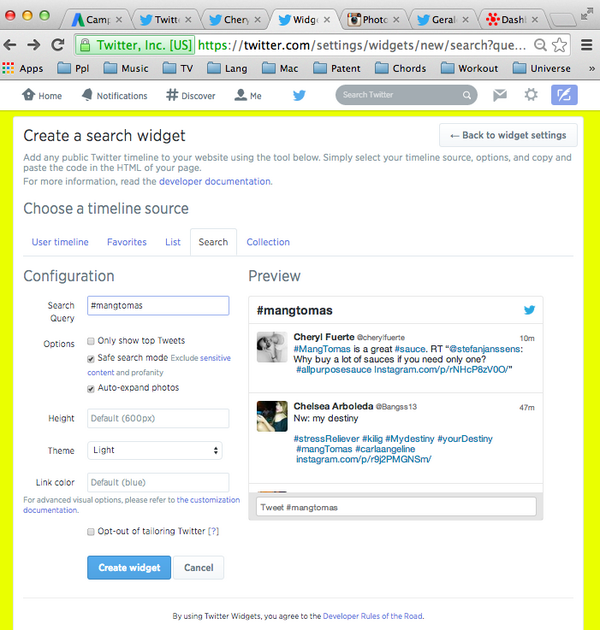
Task: Click the search magnifier in Search Twitter box
Action: click(467, 95)
